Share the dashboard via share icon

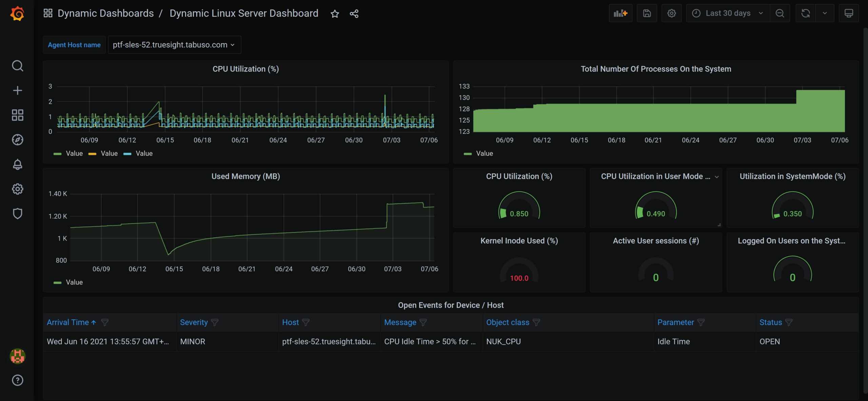pos(354,14)
